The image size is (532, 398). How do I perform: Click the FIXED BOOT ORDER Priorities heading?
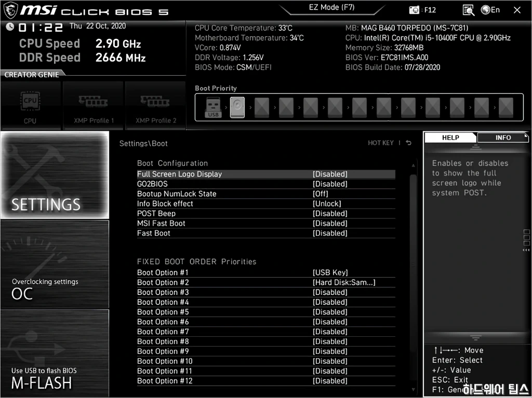point(197,262)
